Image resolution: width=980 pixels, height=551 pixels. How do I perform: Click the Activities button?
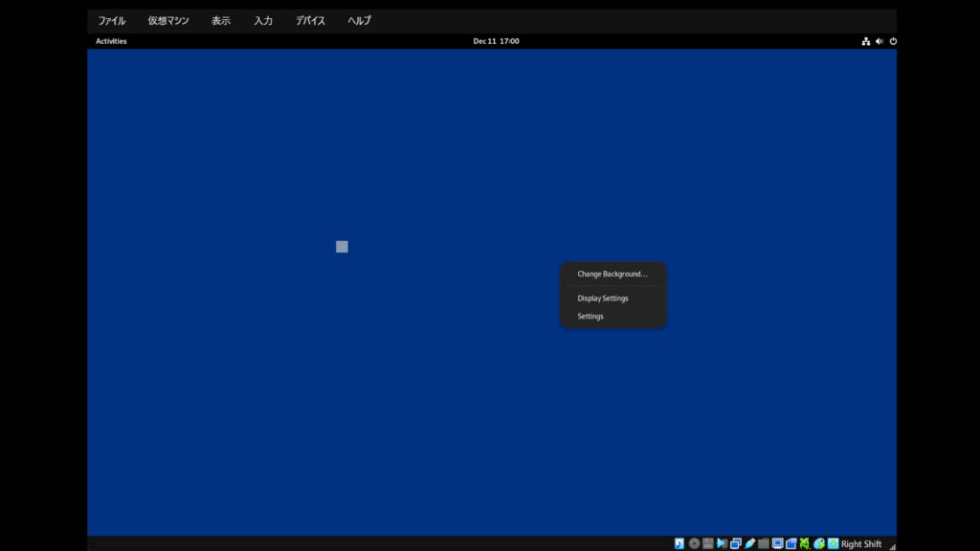tap(111, 41)
